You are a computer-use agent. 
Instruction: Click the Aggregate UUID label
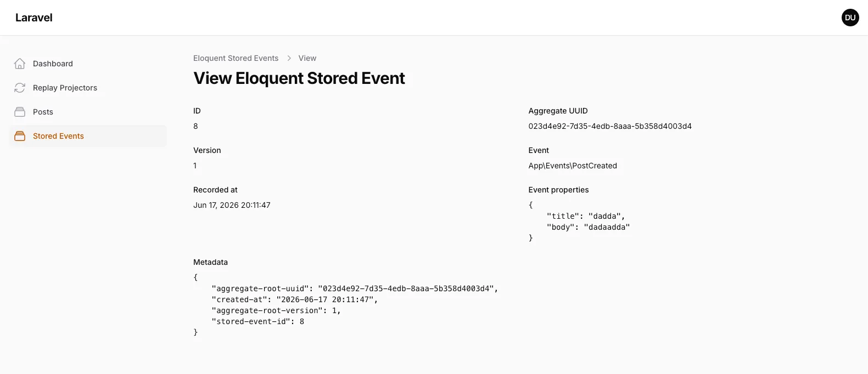(558, 111)
